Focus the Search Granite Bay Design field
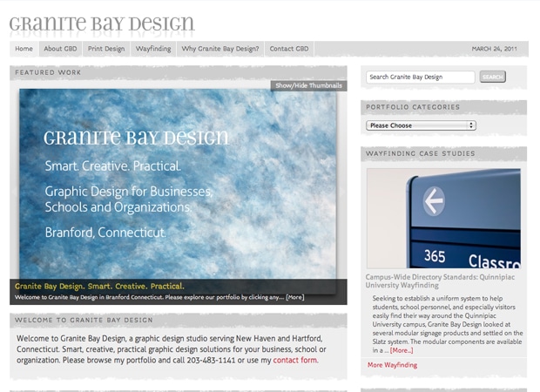The image size is (540, 392). point(421,77)
